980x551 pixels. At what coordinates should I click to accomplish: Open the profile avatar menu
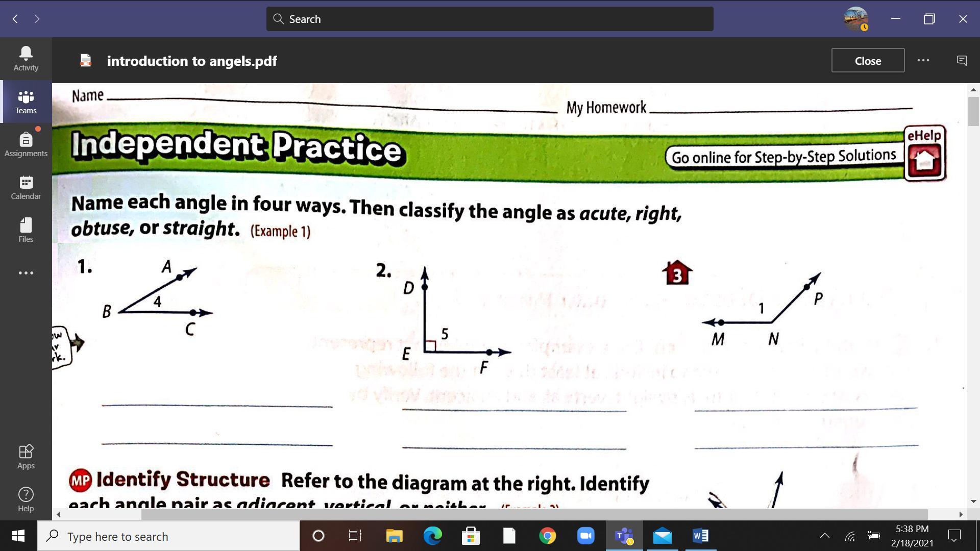point(855,19)
